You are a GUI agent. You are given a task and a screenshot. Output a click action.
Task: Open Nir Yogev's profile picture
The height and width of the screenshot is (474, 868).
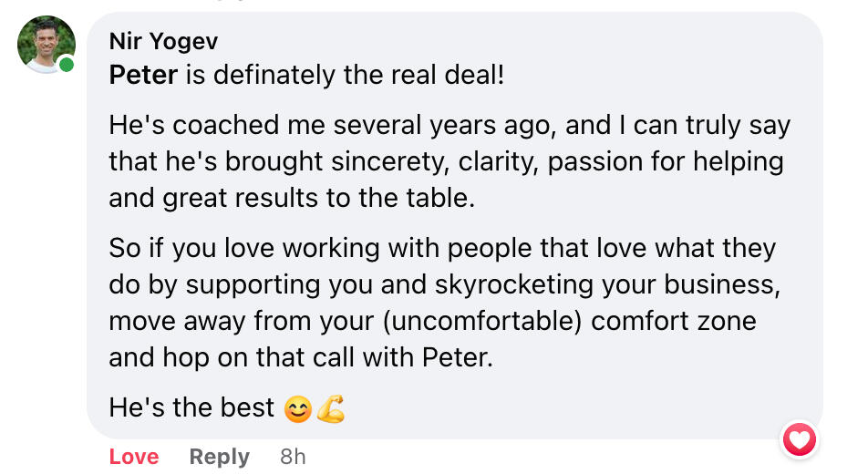(x=46, y=44)
